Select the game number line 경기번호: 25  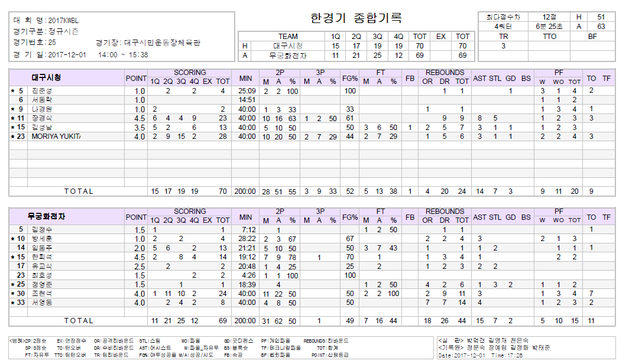[x=34, y=43]
